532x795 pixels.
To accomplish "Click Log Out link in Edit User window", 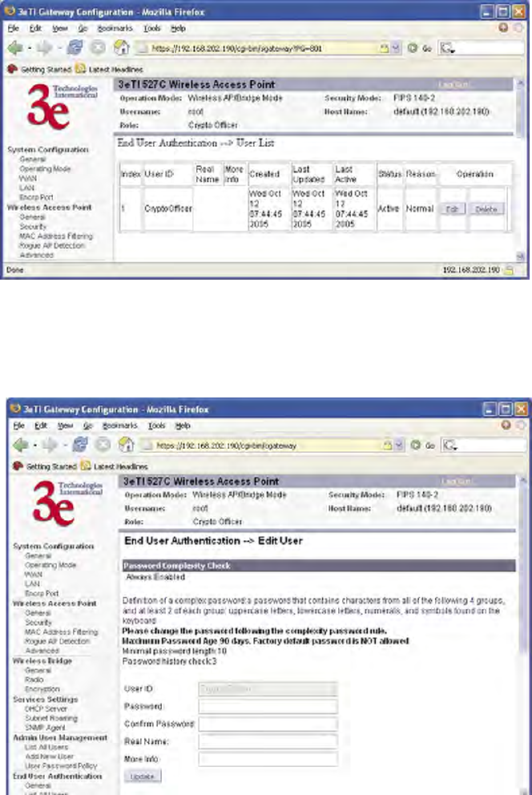I will 457,482.
